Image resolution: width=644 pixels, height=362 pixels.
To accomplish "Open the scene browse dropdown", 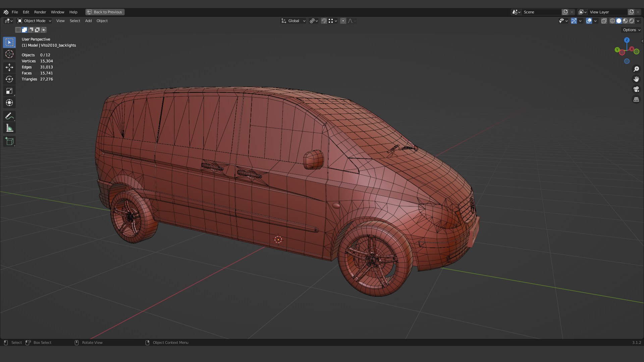I will [x=516, y=12].
